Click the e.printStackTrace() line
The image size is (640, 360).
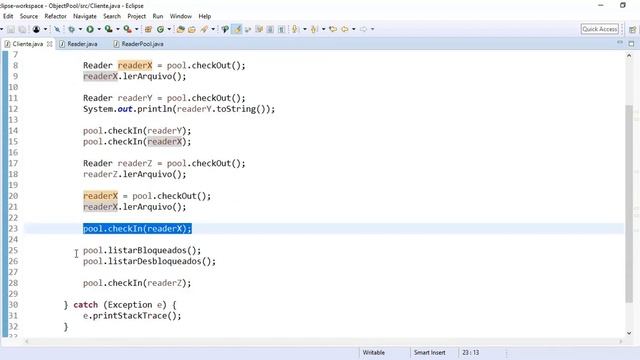click(132, 316)
